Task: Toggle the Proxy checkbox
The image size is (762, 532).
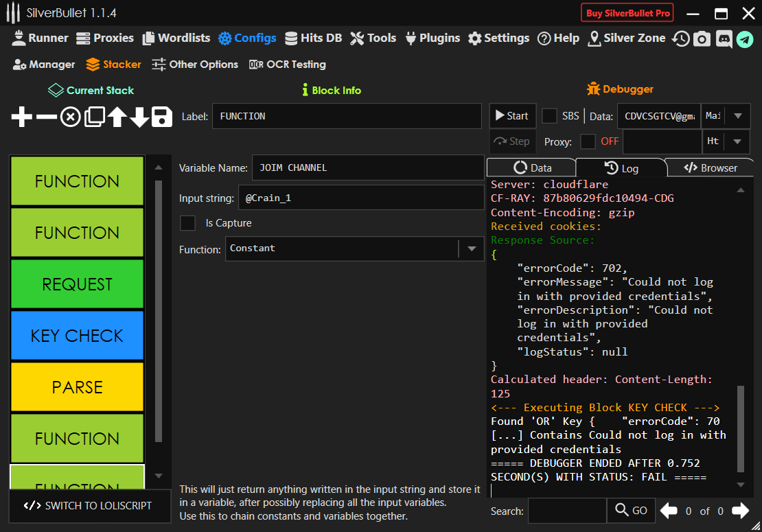Action: click(x=588, y=141)
